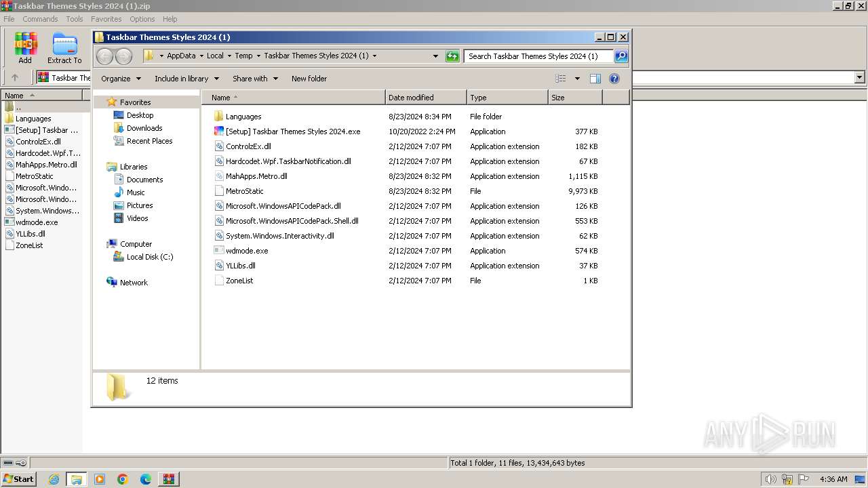Open WinRAR Tools menu
This screenshot has width=868, height=488.
pos(75,19)
